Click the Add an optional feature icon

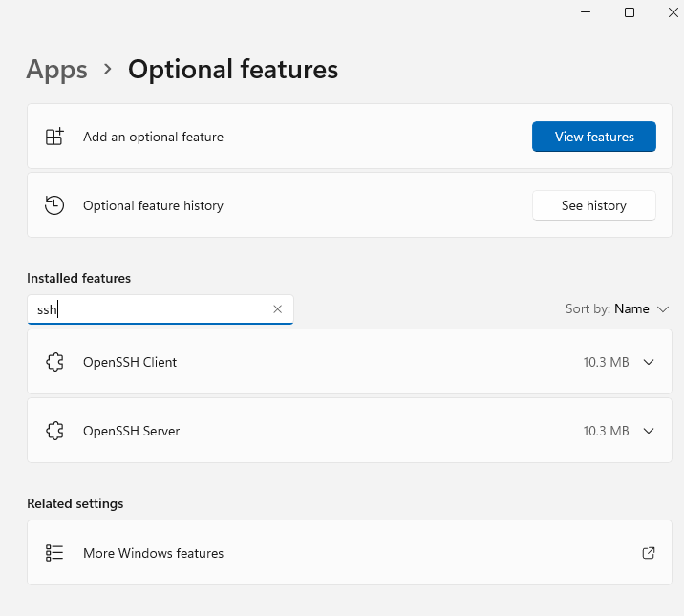click(54, 137)
